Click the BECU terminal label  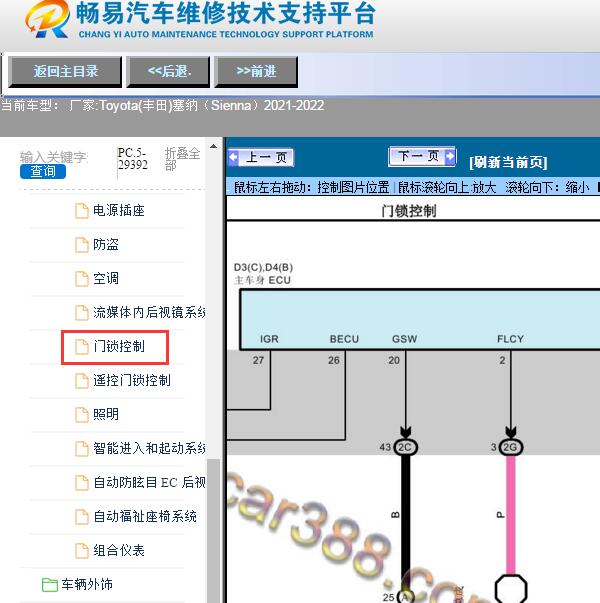[344, 339]
